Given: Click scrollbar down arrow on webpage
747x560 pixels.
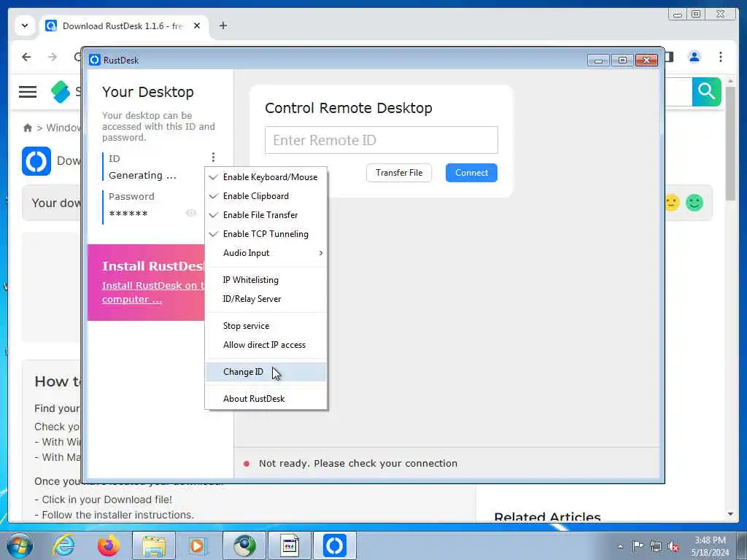Looking at the screenshot, I should tap(730, 514).
